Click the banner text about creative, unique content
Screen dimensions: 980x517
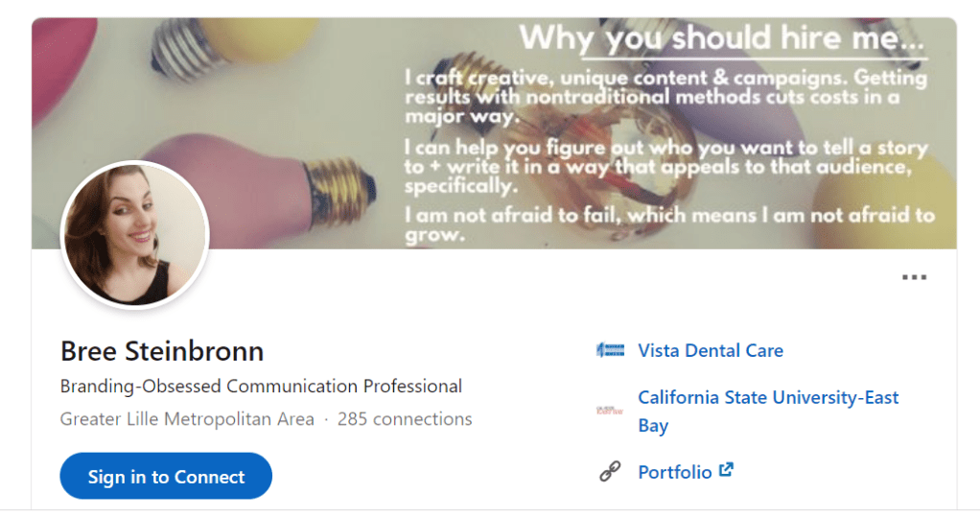[665, 97]
